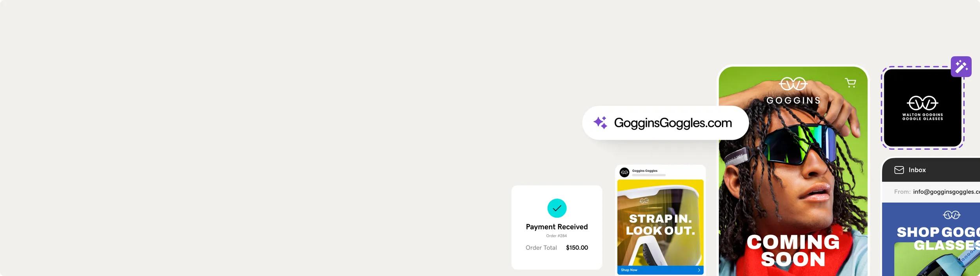Click the GogginsGoggles.com domain text

[673, 123]
